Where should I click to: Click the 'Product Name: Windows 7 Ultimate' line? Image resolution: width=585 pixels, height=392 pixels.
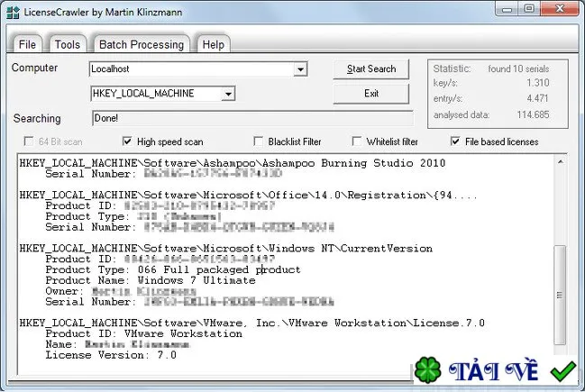[x=151, y=280]
